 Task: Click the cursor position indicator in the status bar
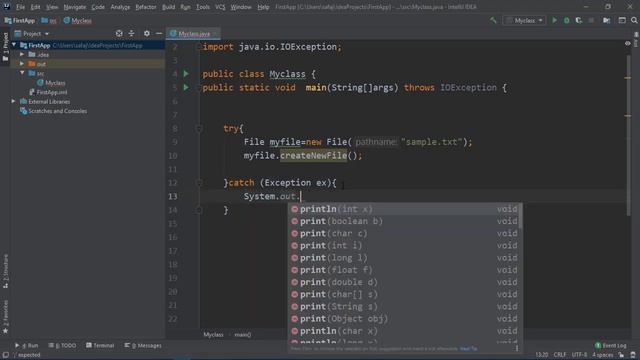click(542, 355)
